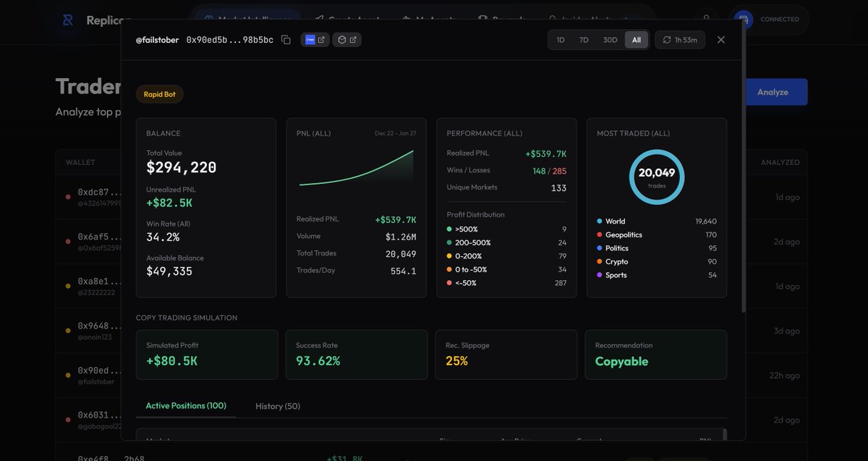This screenshot has width=868, height=461.
Task: Copy the wallet address using the copy icon
Action: [286, 40]
